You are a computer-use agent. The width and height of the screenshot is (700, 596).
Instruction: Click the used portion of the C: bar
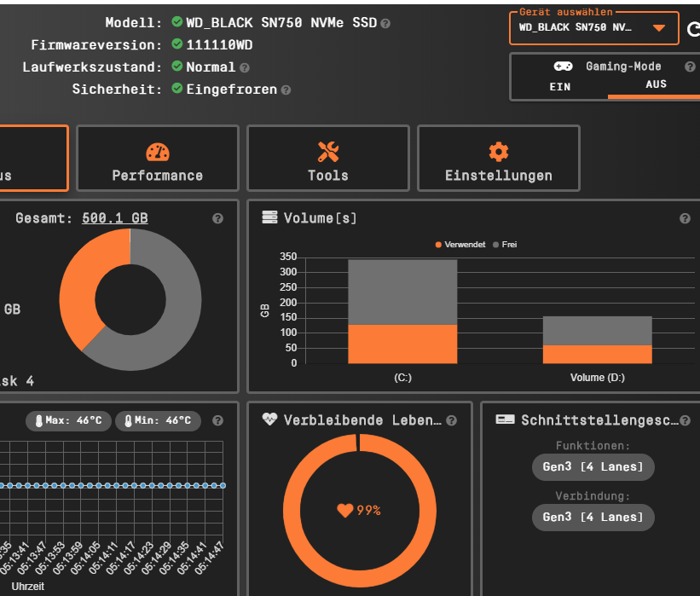point(402,344)
